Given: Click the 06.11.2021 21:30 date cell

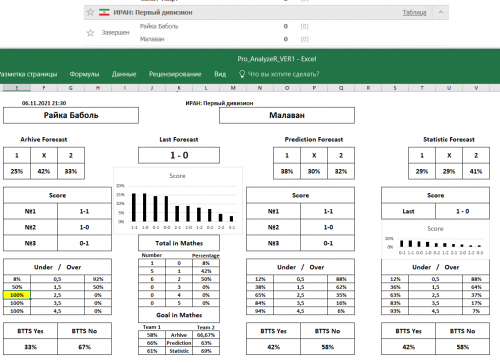Looking at the screenshot, I should coord(44,103).
